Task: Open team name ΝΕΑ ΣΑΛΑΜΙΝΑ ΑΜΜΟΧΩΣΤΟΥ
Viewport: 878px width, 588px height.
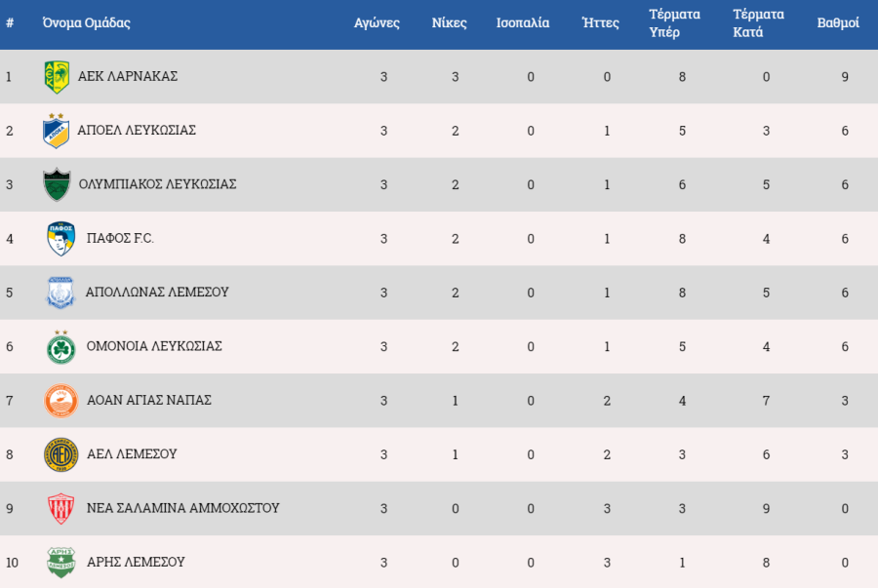Action: 182,508
